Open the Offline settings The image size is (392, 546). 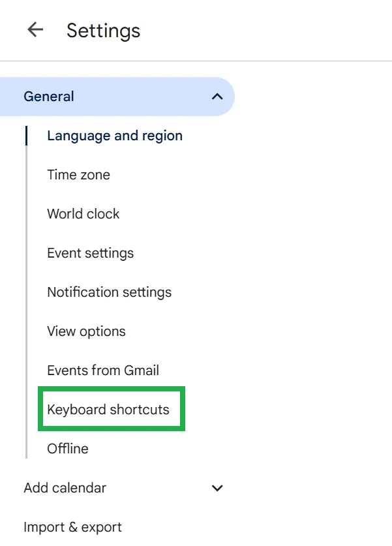click(x=68, y=449)
